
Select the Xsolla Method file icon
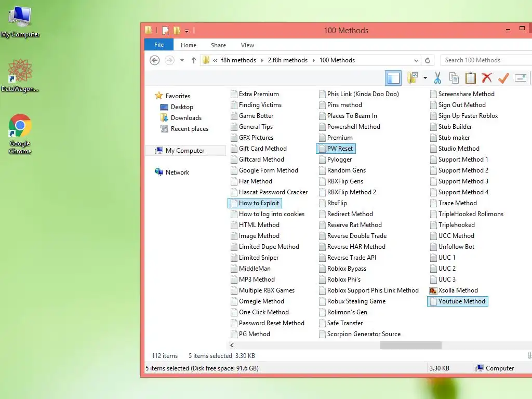point(433,290)
